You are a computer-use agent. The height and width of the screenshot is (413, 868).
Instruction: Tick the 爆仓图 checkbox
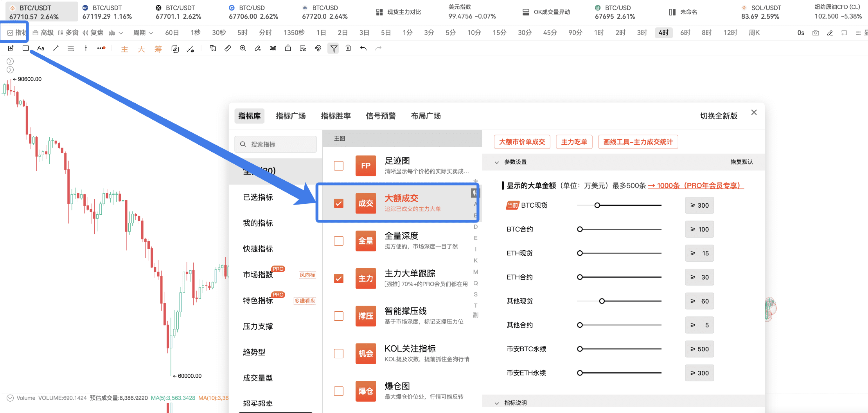click(x=339, y=391)
